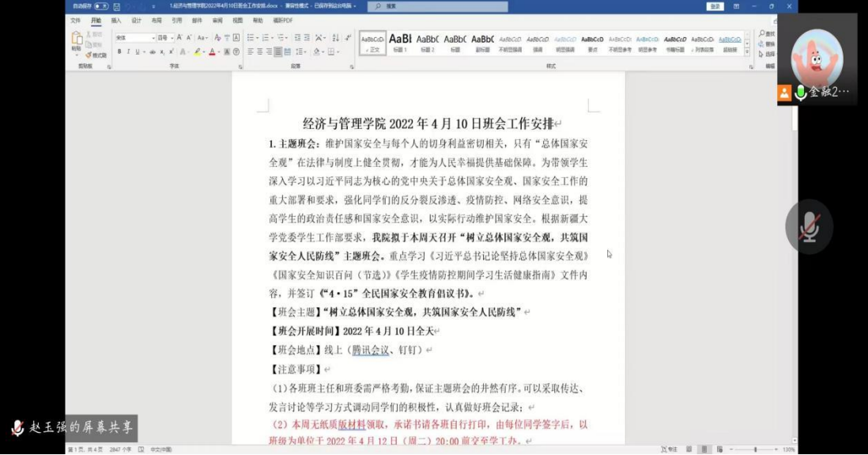Image resolution: width=868 pixels, height=455 pixels.
Task: Click the Sort (A-Z) icon
Action: tap(335, 38)
